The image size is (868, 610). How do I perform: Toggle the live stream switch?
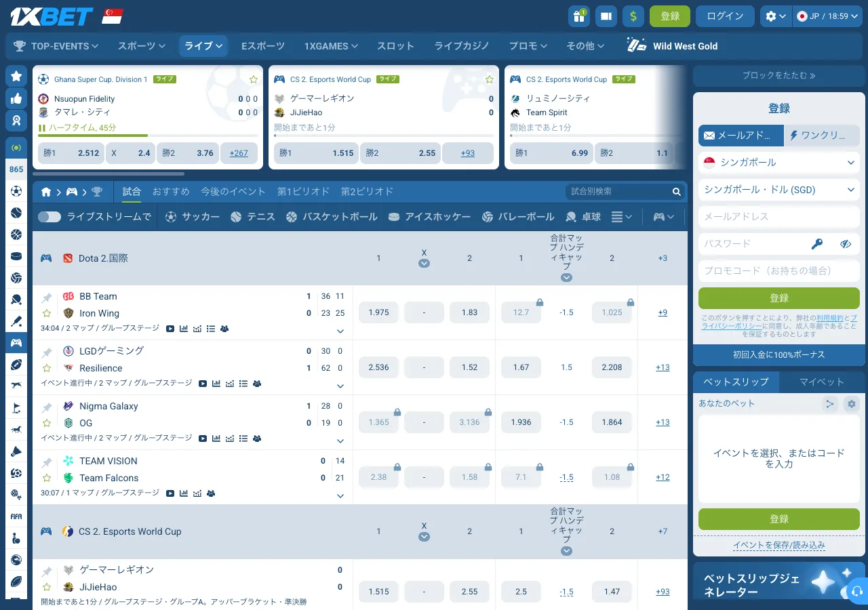[50, 217]
